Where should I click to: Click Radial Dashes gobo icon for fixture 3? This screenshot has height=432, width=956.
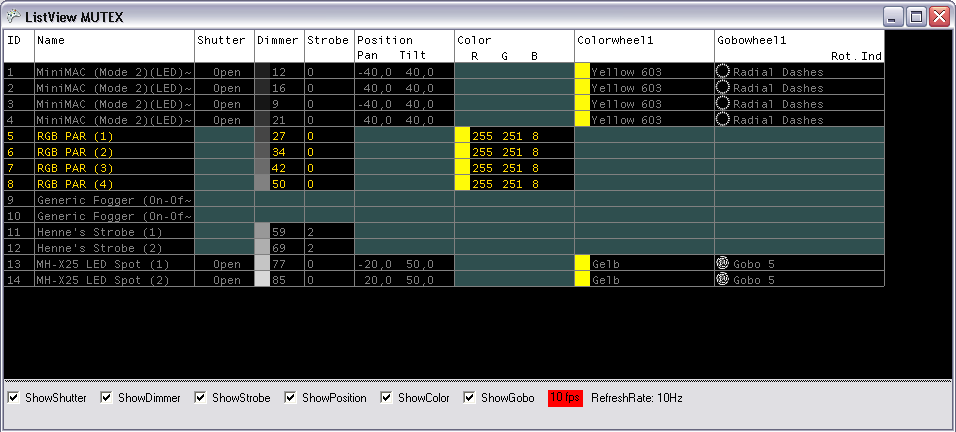coord(723,104)
